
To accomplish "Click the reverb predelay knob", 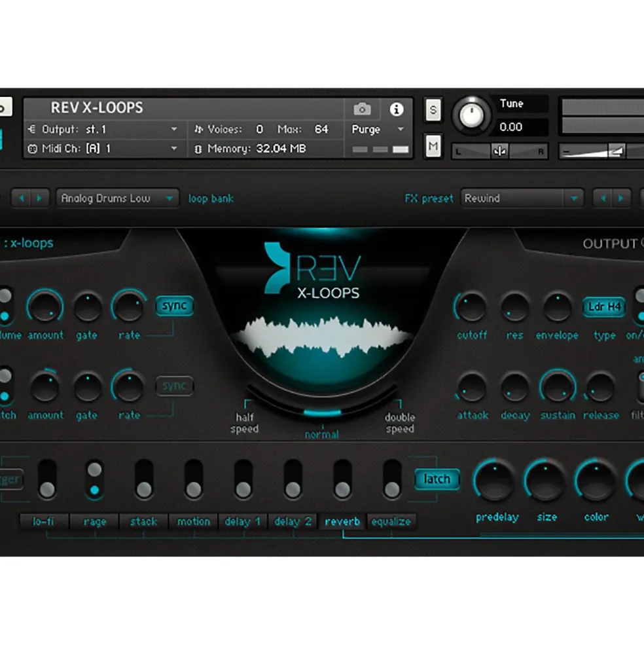I will [494, 480].
